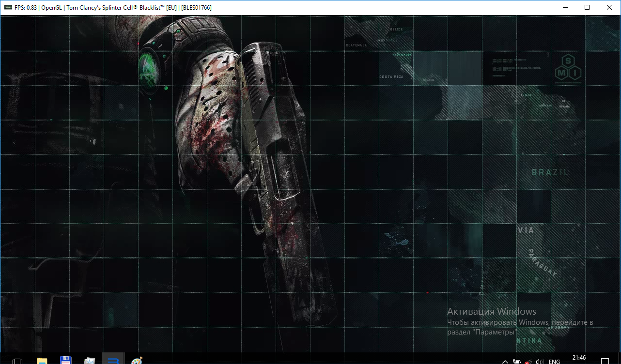Click the BRAZIL label on game map
Image resolution: width=621 pixels, height=364 pixels.
tap(550, 172)
